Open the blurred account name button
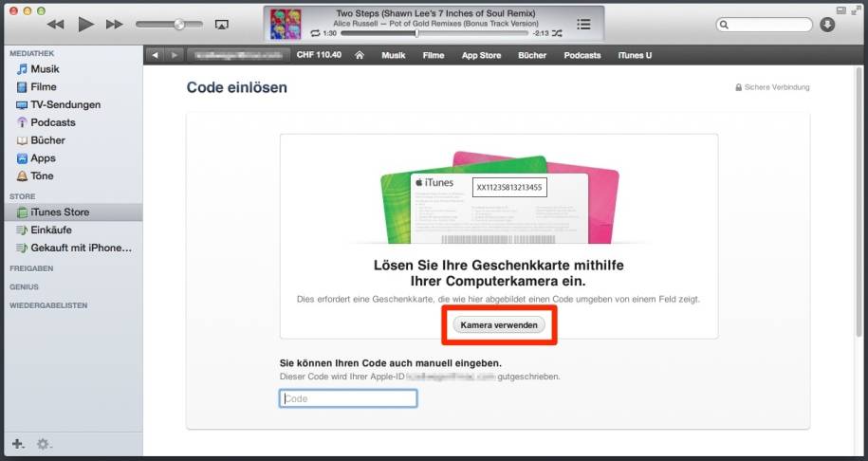The image size is (868, 461). click(239, 55)
